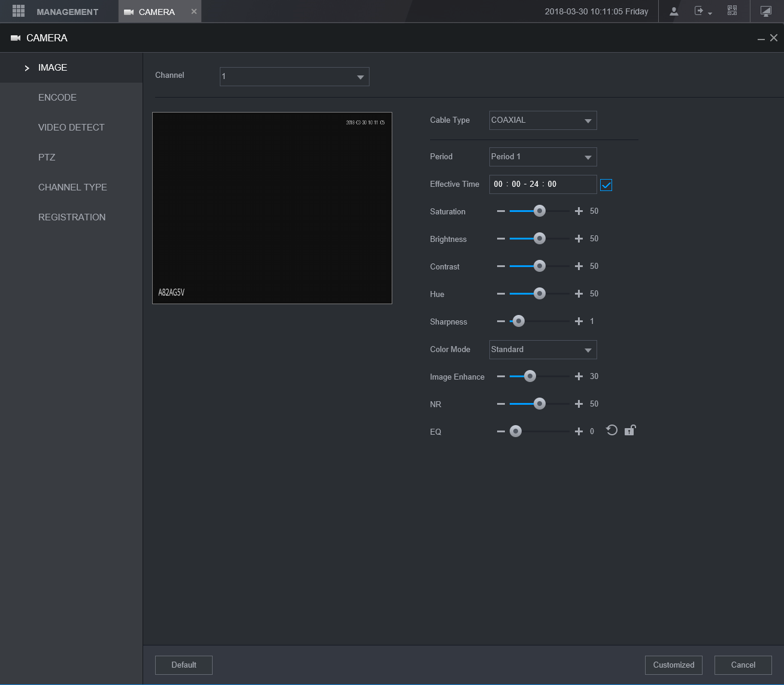Open the Management grid menu icon
The width and height of the screenshot is (784, 685).
coord(19,11)
